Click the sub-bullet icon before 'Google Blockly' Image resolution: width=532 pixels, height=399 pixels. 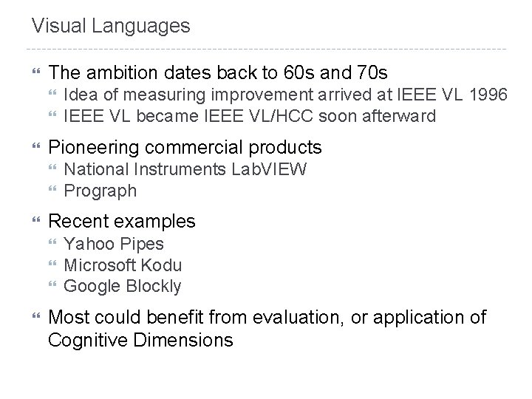51,287
